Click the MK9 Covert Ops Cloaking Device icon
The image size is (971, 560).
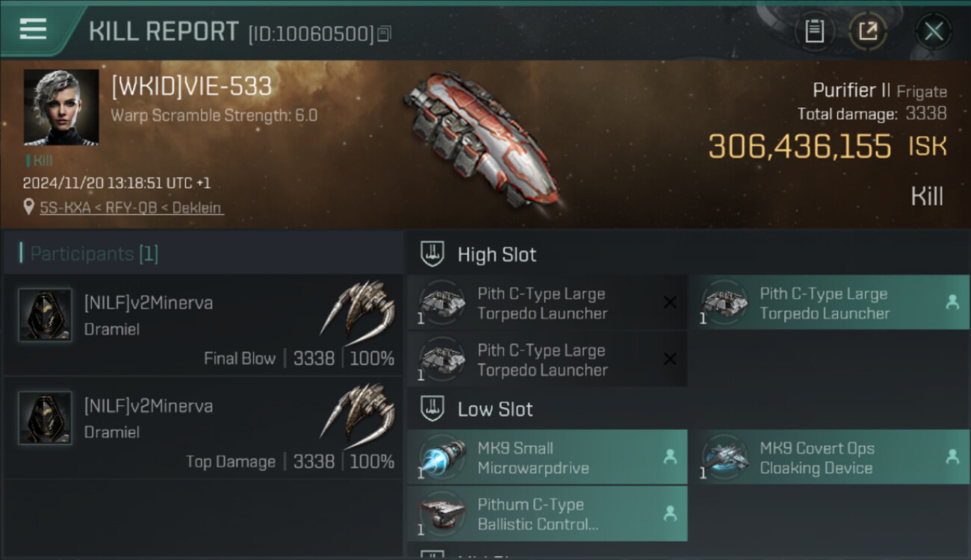[725, 457]
